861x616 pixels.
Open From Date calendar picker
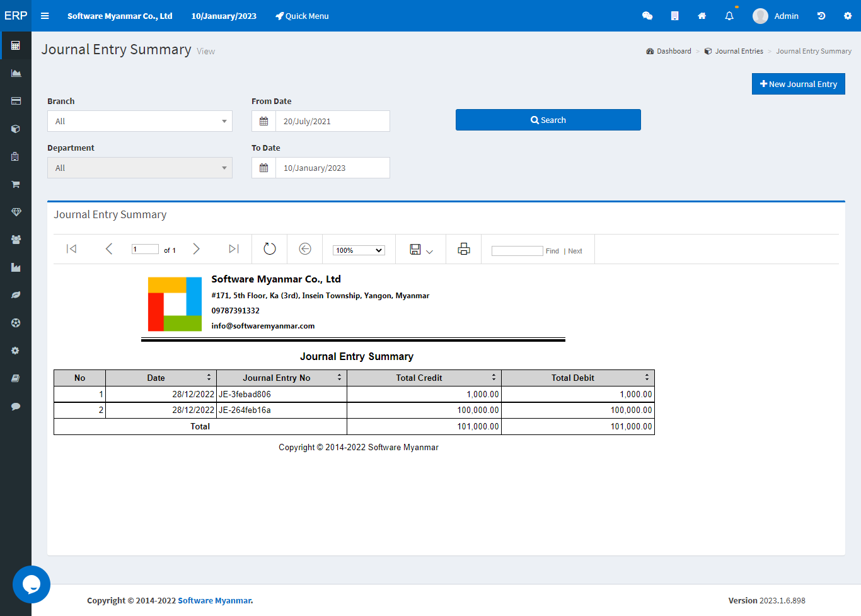pyautogui.click(x=263, y=121)
